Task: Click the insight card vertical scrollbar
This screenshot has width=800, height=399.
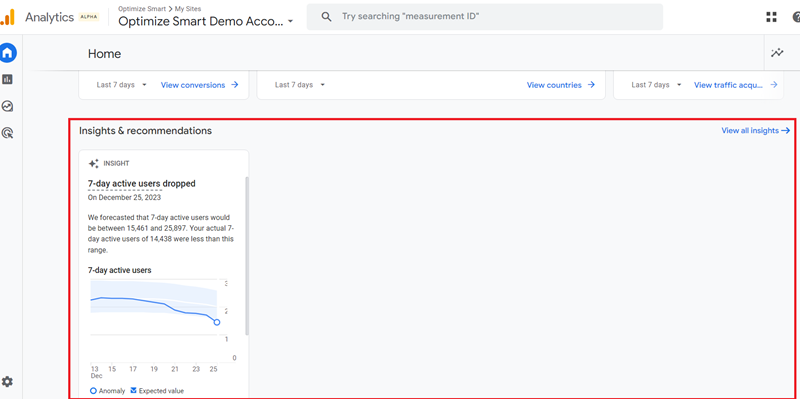Action: [247, 256]
